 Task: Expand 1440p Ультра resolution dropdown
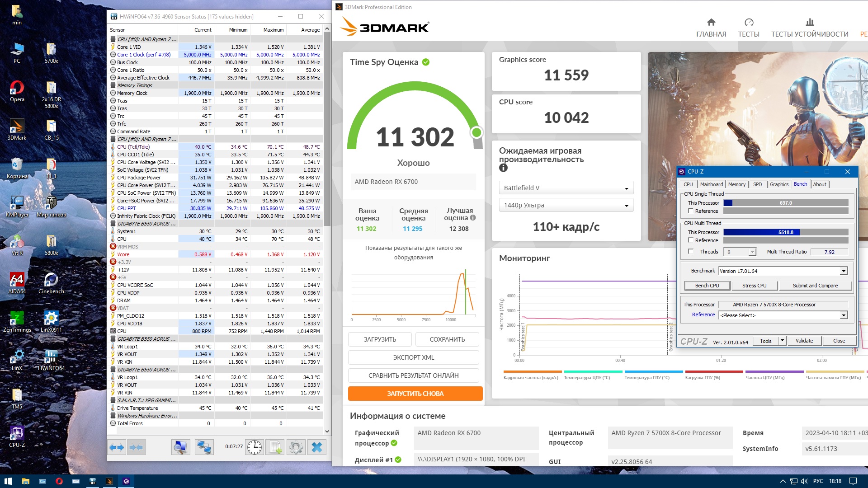(566, 205)
